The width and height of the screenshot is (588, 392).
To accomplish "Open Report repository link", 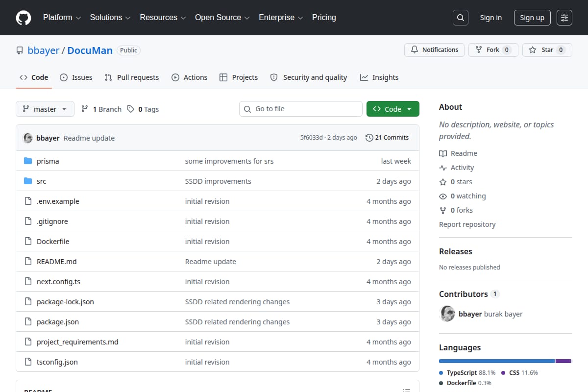I will [x=467, y=224].
